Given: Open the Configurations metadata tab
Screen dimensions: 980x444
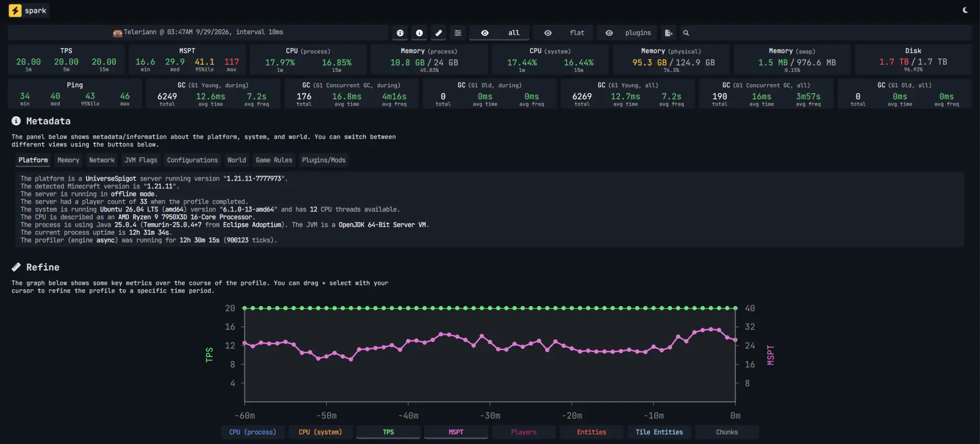Looking at the screenshot, I should (192, 160).
